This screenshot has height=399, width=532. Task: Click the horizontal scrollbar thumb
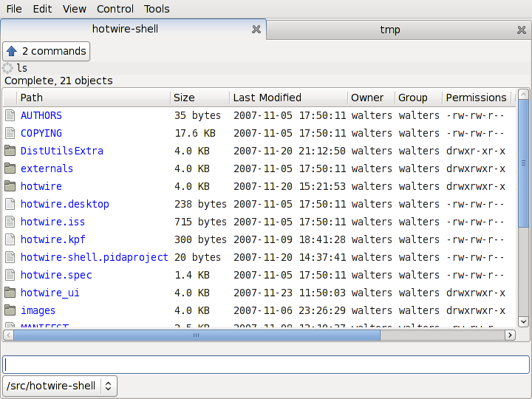197,335
